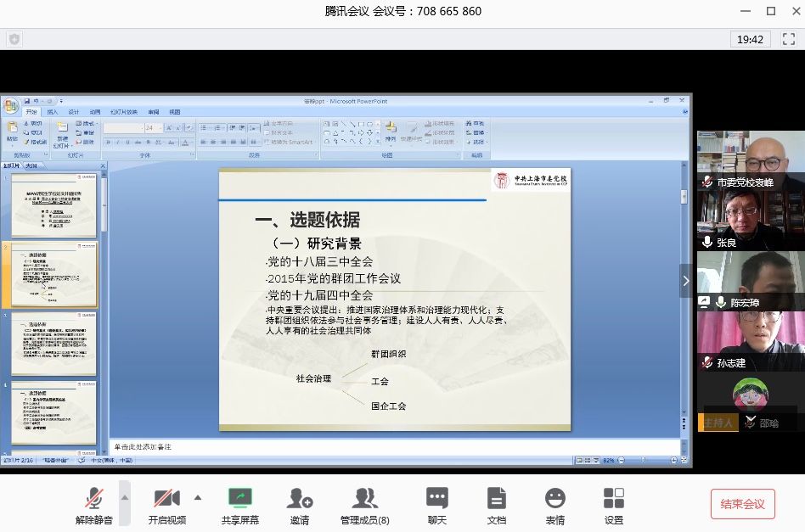
Task: Unmute microphone with 解除静音 button
Action: 94,503
